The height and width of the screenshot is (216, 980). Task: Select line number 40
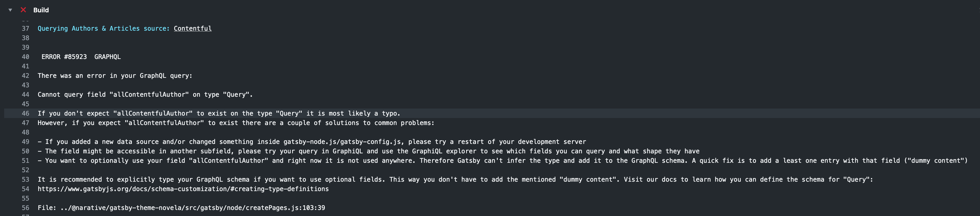point(25,57)
